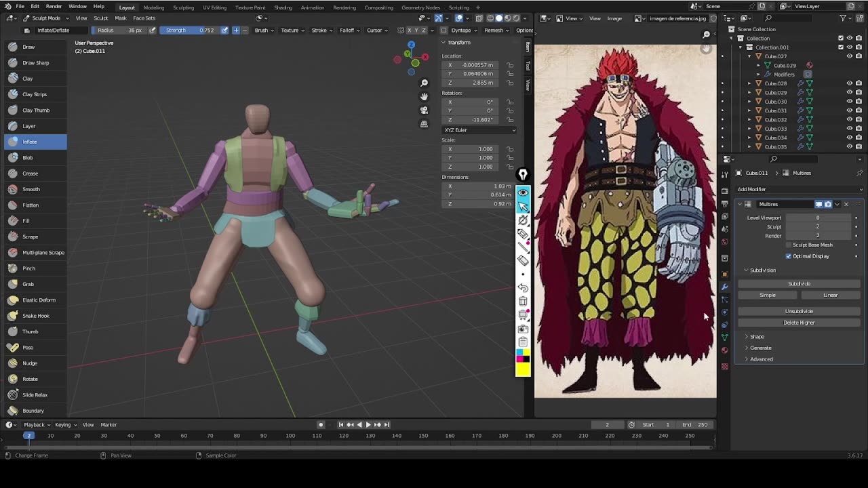The image size is (868, 488).
Task: Expand Cube.030 in the outliner
Action: point(749,102)
